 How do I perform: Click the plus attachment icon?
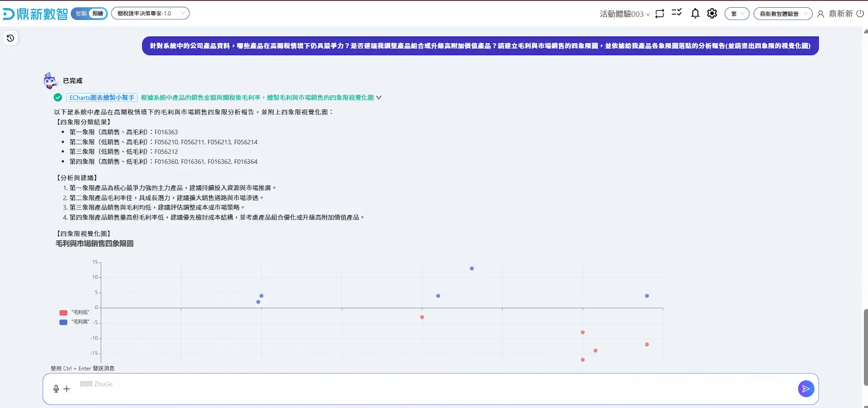[x=67, y=389]
